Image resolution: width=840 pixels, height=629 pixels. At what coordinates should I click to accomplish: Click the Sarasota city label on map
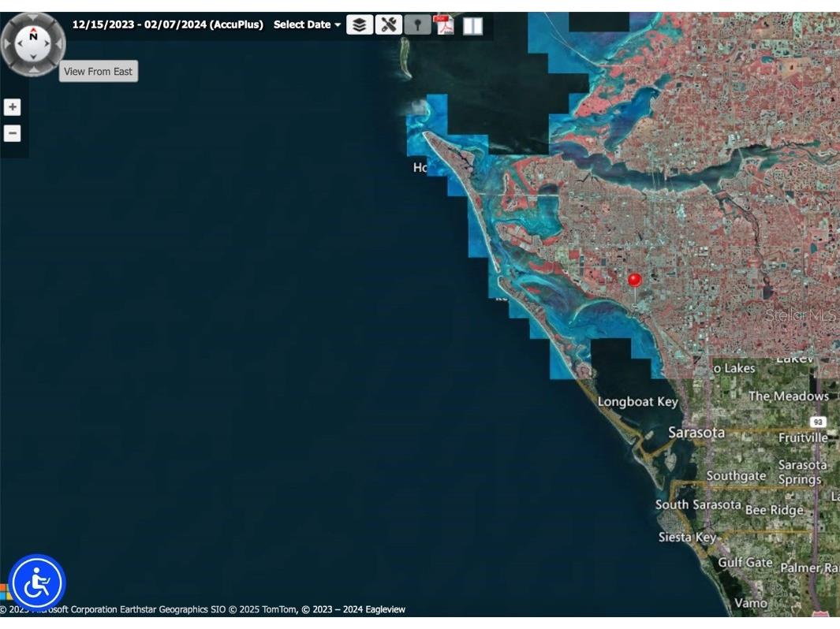tap(696, 432)
